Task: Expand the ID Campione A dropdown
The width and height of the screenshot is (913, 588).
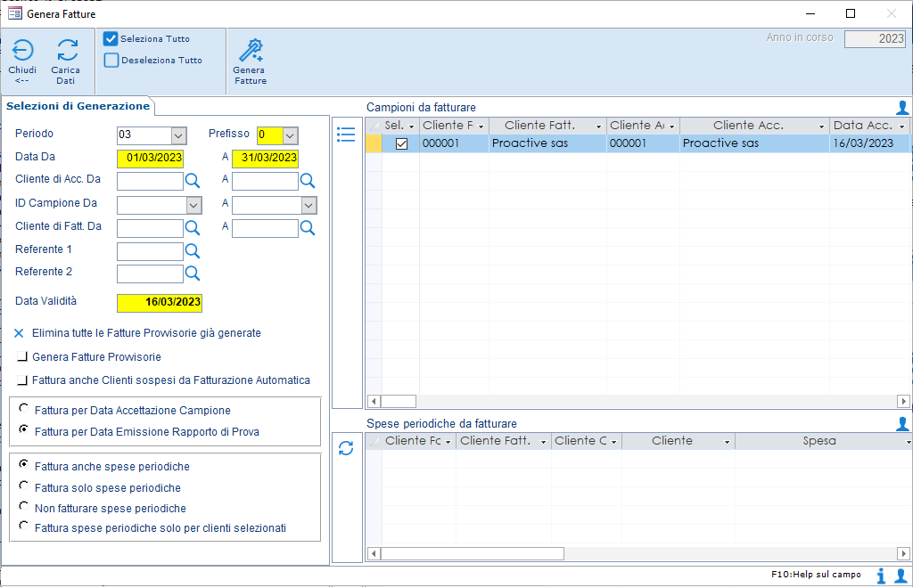Action: 308,205
